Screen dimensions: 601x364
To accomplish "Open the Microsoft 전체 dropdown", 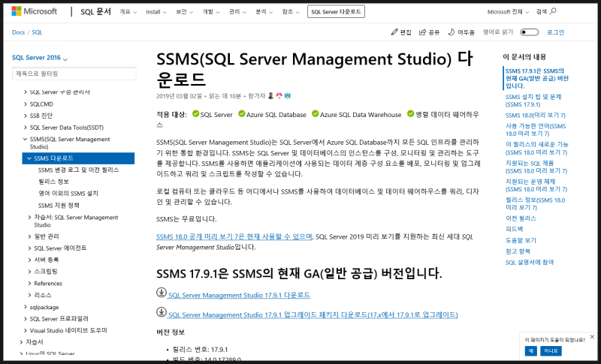I will pos(509,12).
